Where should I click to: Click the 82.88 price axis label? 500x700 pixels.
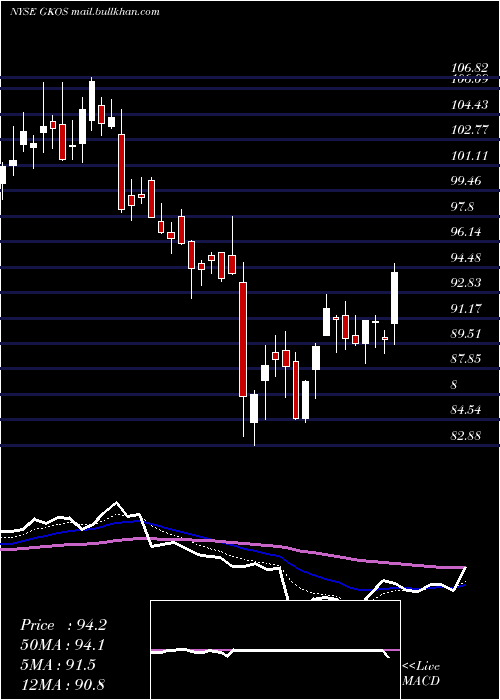[x=466, y=435]
